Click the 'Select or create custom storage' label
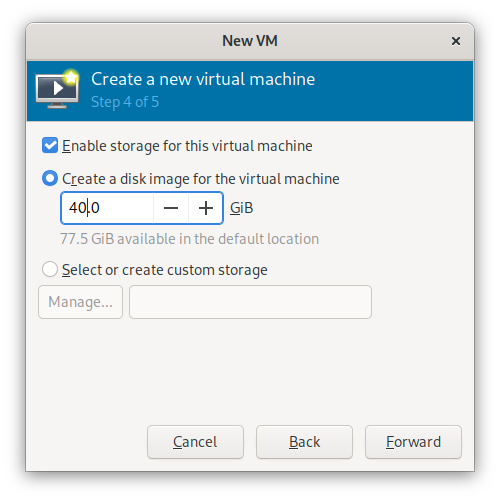The image size is (500, 500). 165,270
